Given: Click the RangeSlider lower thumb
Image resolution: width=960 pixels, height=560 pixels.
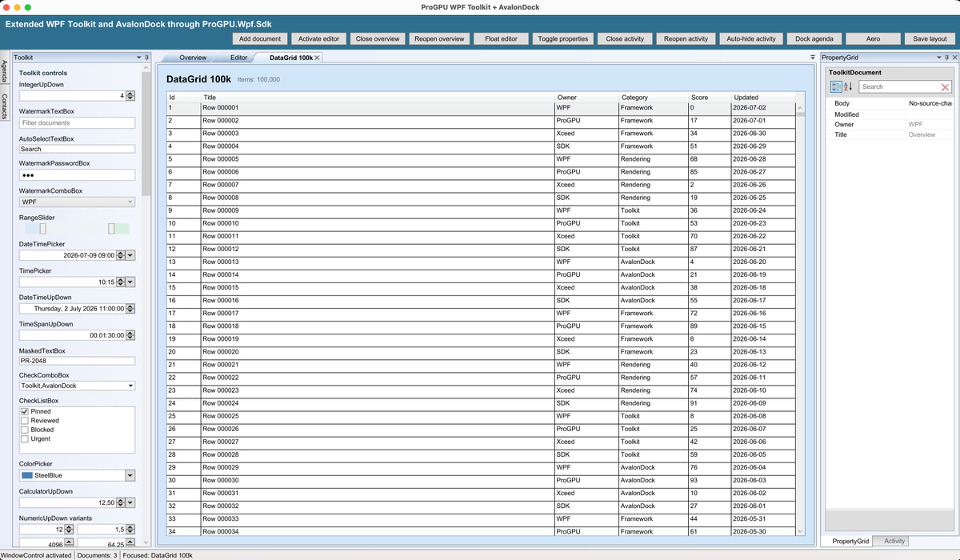Looking at the screenshot, I should click(42, 229).
